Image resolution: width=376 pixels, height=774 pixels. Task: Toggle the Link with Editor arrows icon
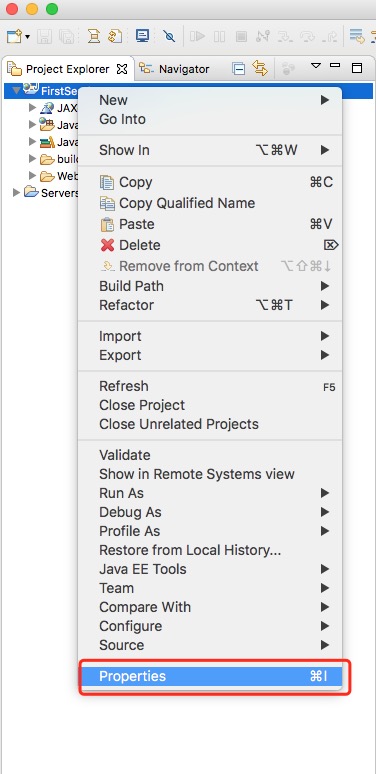[260, 69]
